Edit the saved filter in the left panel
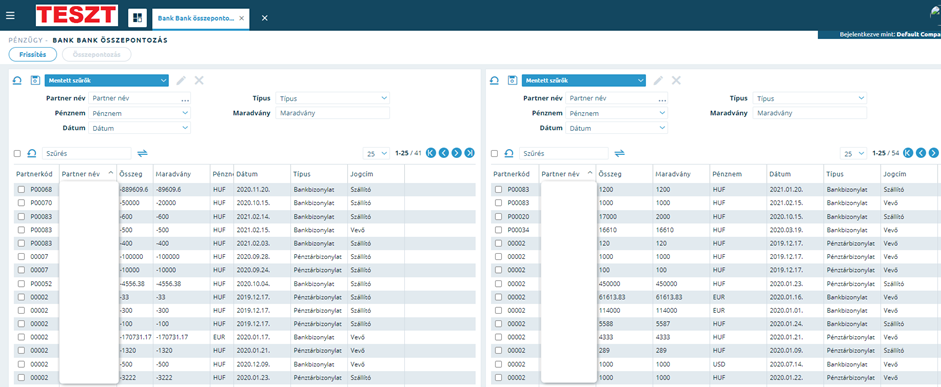Screen dimensions: 941x387 click(181, 80)
